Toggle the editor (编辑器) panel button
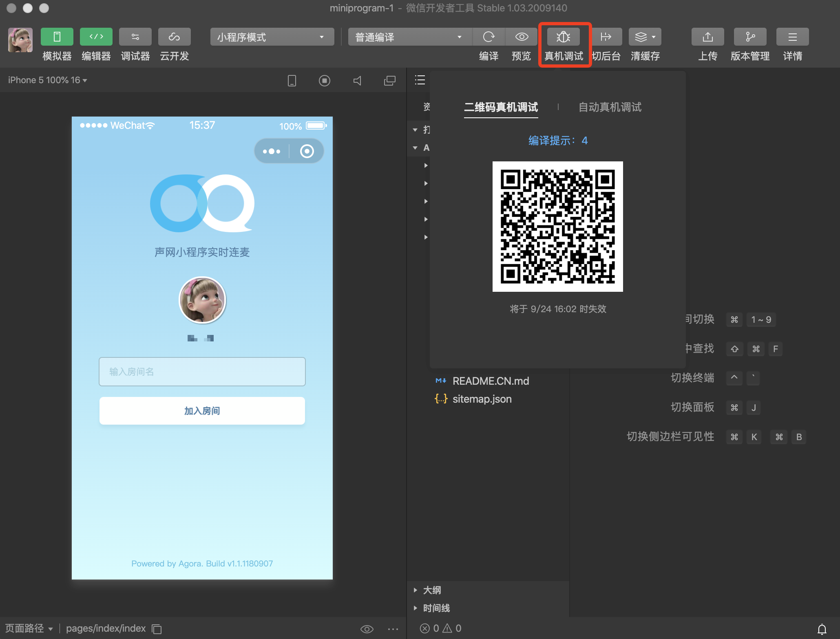 click(x=96, y=37)
